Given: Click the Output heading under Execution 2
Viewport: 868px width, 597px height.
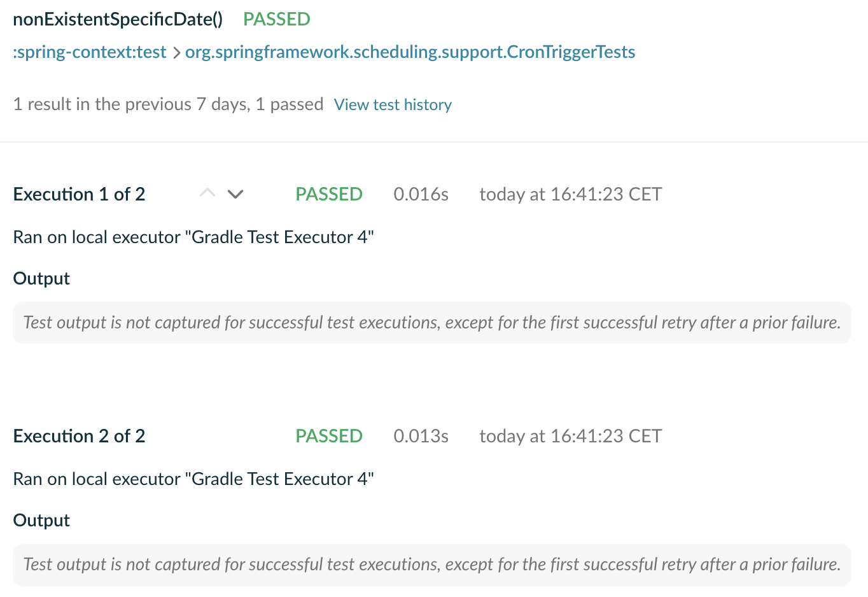Looking at the screenshot, I should click(x=41, y=521).
